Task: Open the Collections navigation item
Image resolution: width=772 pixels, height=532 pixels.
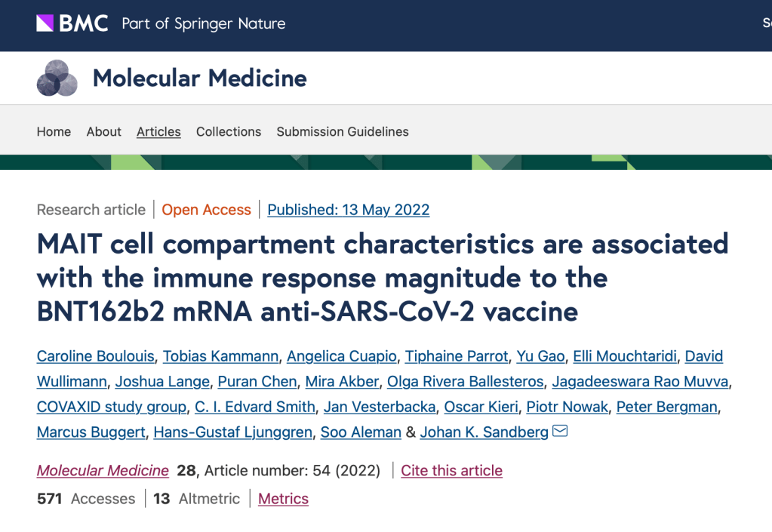Action: (x=229, y=131)
